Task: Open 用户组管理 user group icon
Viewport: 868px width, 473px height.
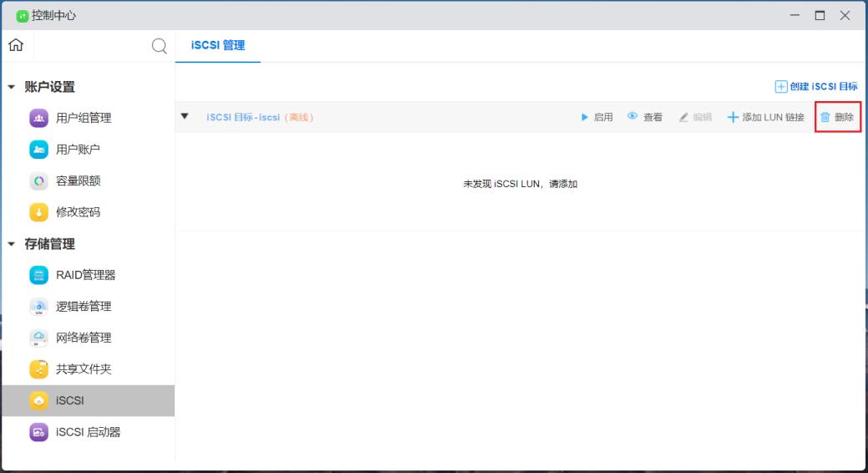Action: (x=39, y=118)
